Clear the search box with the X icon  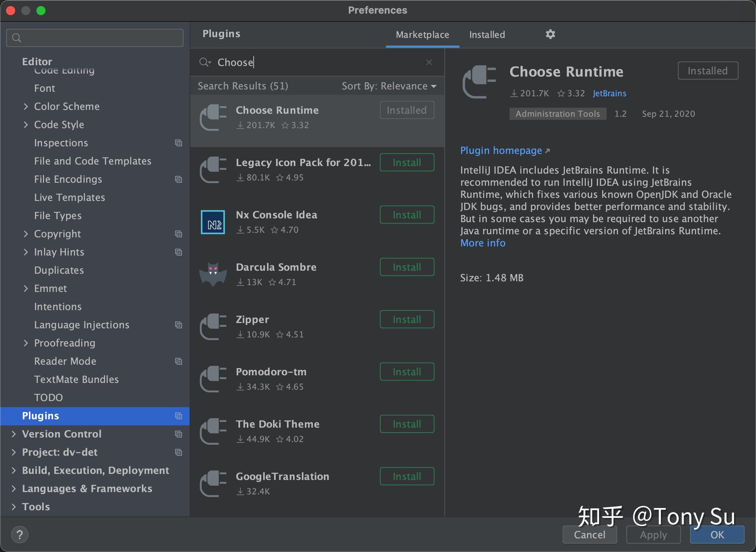(x=429, y=62)
